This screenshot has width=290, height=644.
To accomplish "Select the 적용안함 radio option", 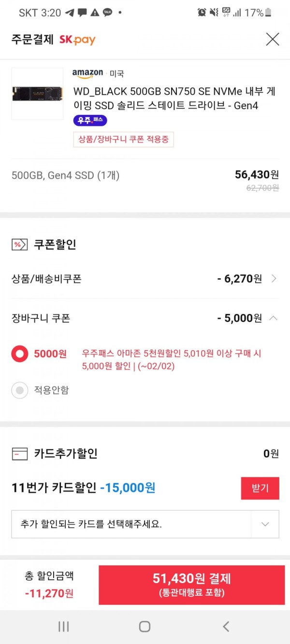I will coord(20,390).
